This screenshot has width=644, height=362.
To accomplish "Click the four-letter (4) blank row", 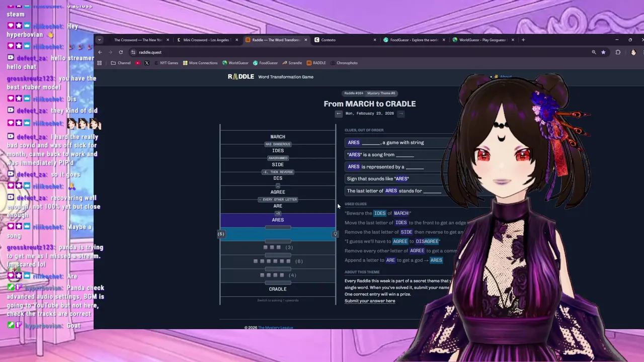I will [x=278, y=275].
